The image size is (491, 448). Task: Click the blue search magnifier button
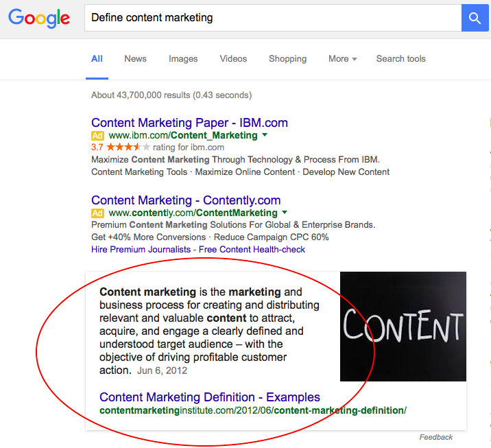pos(475,18)
